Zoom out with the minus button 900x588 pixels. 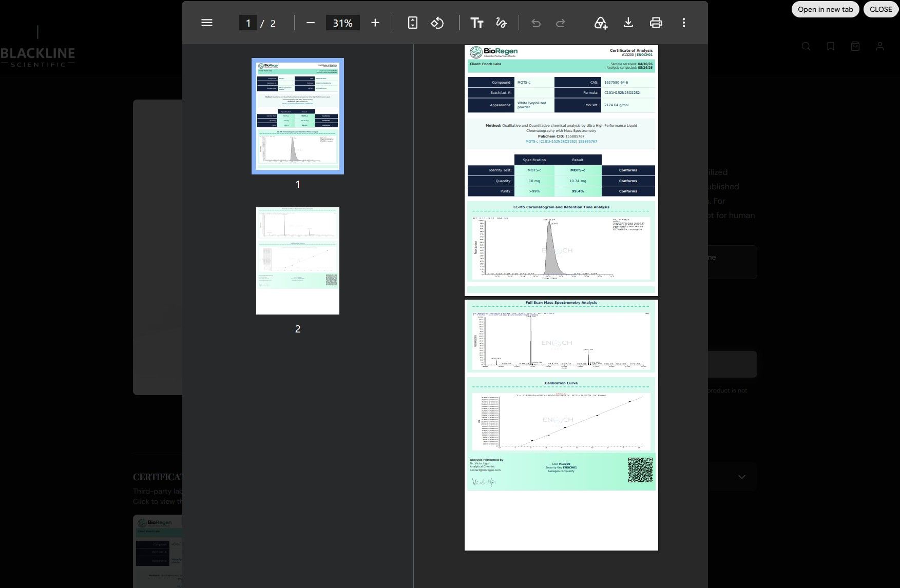coord(310,23)
